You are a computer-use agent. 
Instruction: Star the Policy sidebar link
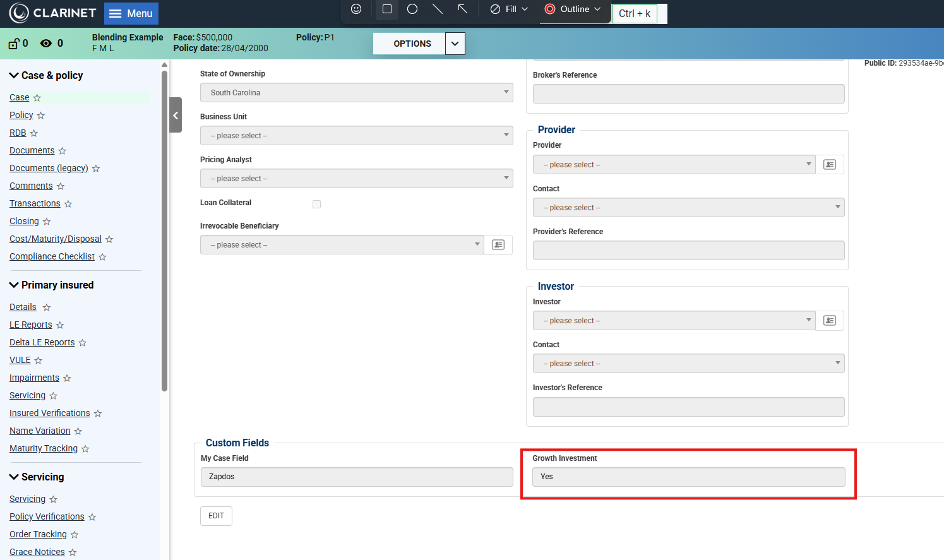[41, 116]
